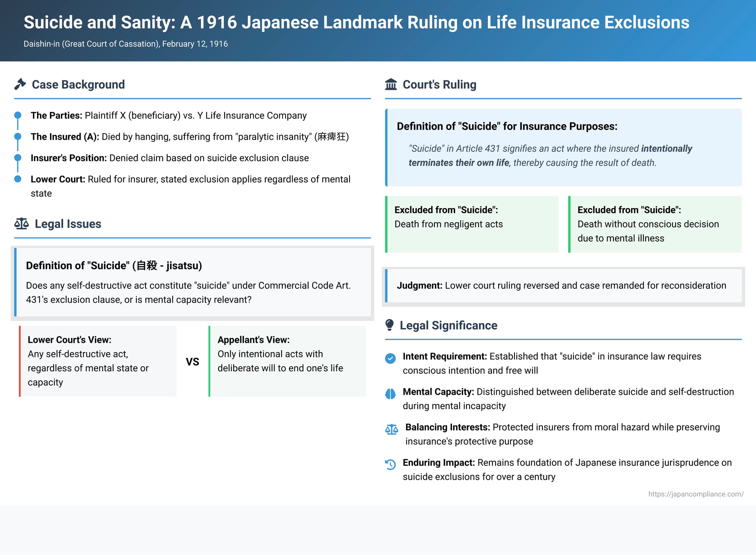Click the Definition of "Suicide" for Insurance Purposes heading

[x=507, y=126]
